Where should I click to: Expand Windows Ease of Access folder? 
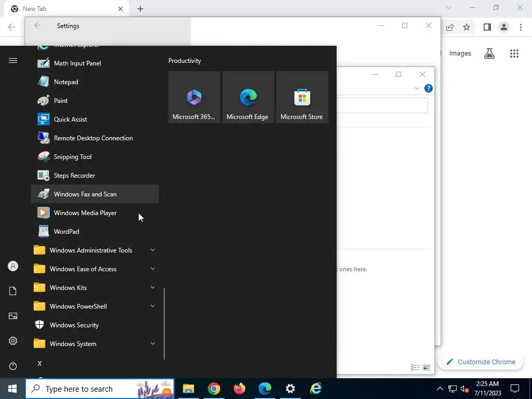pyautogui.click(x=95, y=269)
